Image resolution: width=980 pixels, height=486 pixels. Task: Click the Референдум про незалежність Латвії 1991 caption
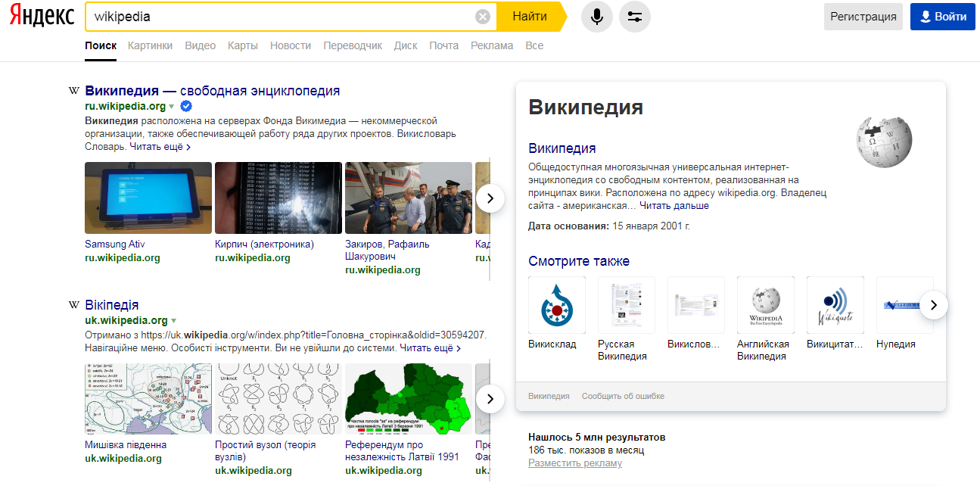[x=403, y=451]
